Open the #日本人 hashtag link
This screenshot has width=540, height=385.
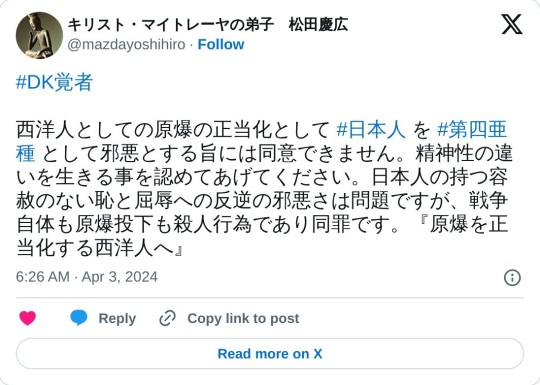371,130
